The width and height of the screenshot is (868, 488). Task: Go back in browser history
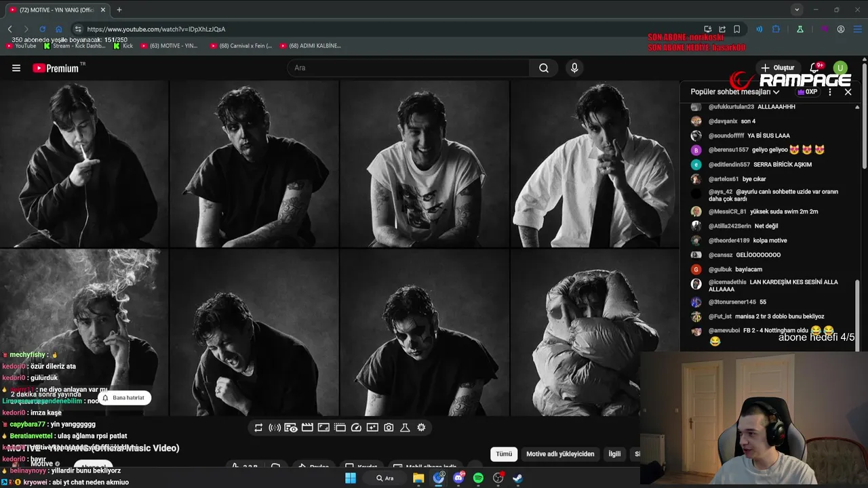coord(10,29)
